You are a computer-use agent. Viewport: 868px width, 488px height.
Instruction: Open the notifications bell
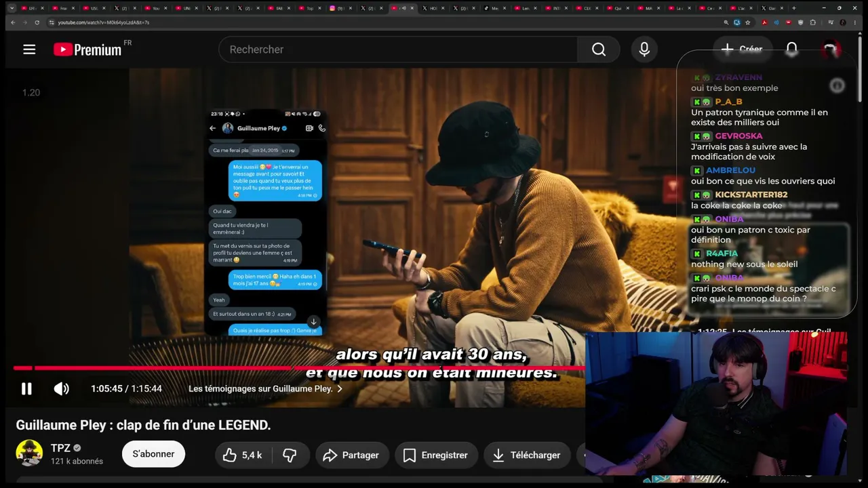[792, 49]
